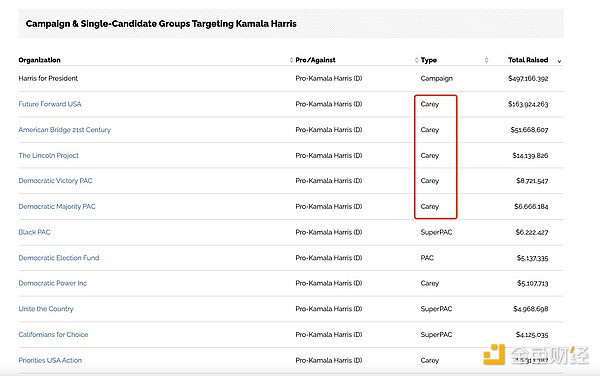Viewport: 600px width, 376px height.
Task: Click the Organization column header
Action: click(39, 60)
